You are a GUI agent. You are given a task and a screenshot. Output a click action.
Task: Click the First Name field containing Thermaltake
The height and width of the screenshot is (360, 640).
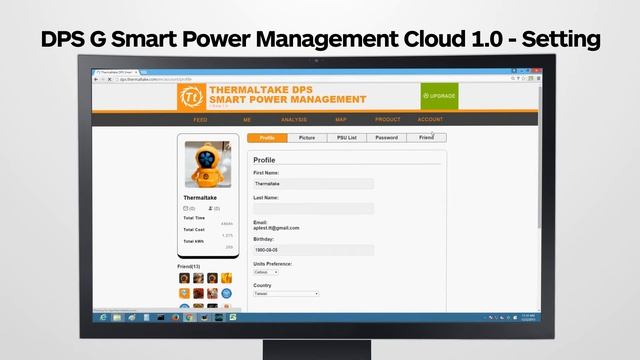point(313,184)
